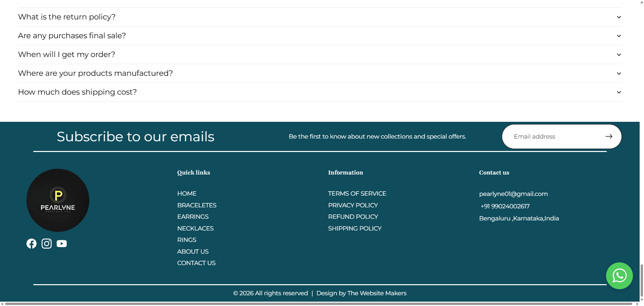Viewport: 644px width, 306px height.
Task: Expand 'How much does shipping cost?'
Action: click(x=320, y=92)
